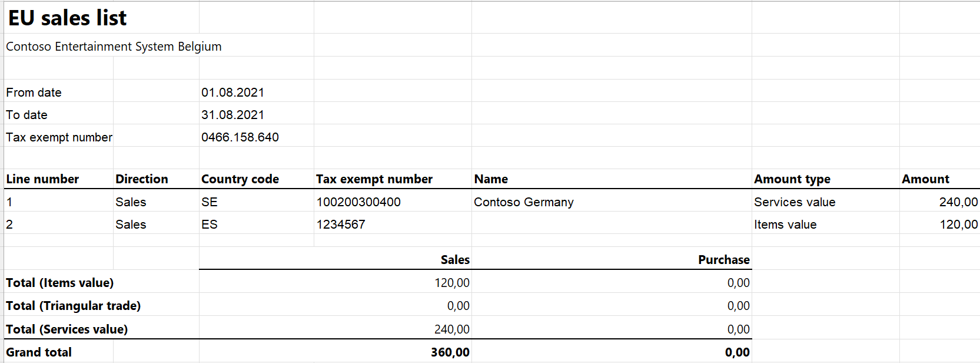980x363 pixels.
Task: Click Sales total 120,00 for Items value
Action: [x=452, y=283]
